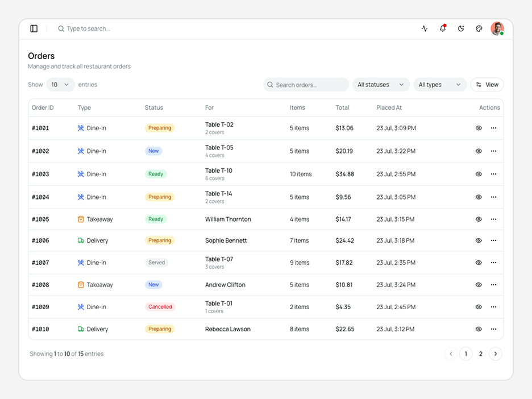This screenshot has width=532, height=399.
Task: Open more actions for order #1008
Action: [493, 285]
